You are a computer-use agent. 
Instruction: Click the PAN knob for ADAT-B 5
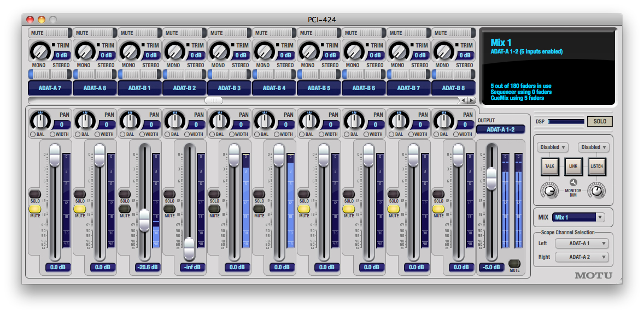click(x=308, y=120)
